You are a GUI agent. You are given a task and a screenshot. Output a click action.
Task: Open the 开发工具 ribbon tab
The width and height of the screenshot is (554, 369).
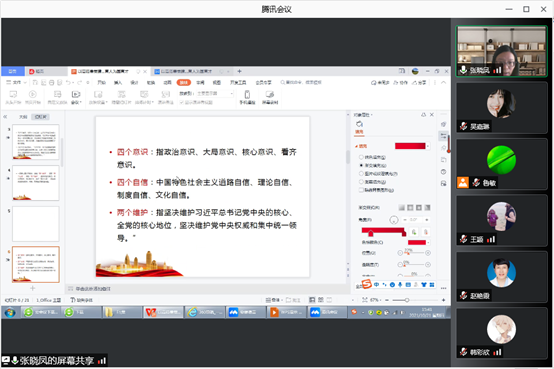(x=238, y=82)
